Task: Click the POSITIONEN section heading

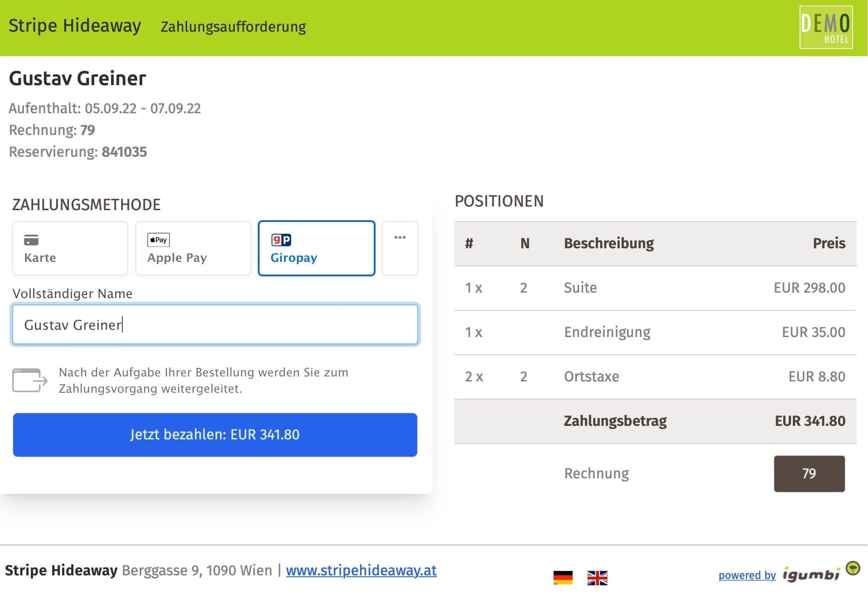Action: tap(499, 201)
